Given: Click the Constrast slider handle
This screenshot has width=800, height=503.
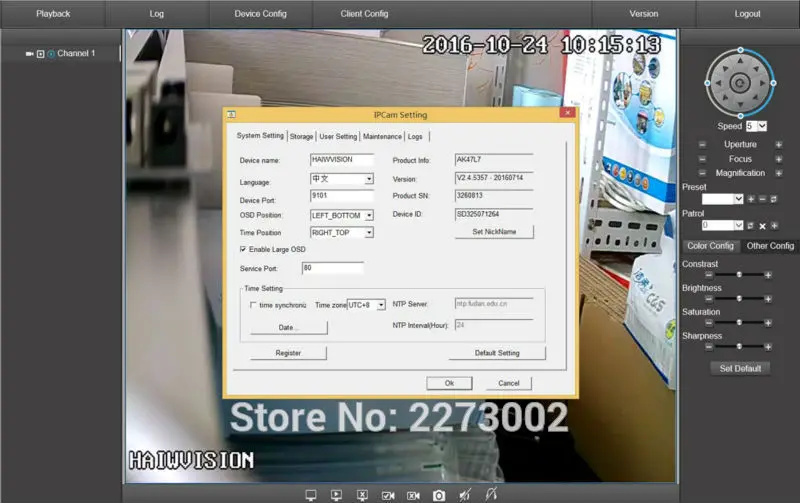Looking at the screenshot, I should tap(739, 275).
